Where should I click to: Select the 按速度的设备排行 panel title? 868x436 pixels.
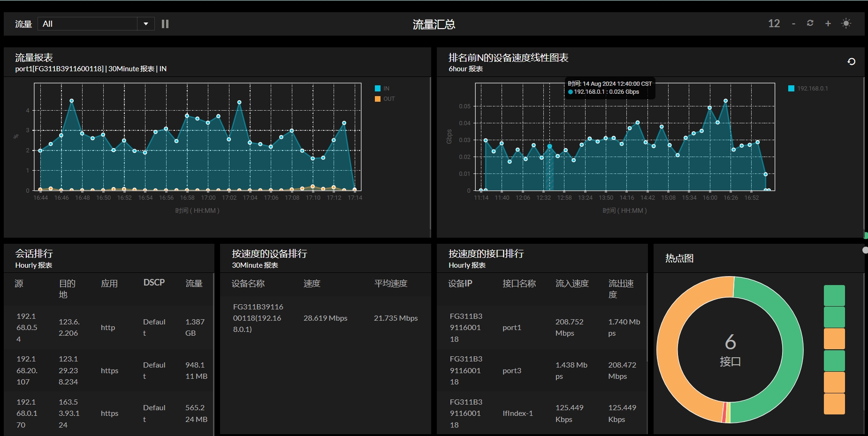click(269, 254)
